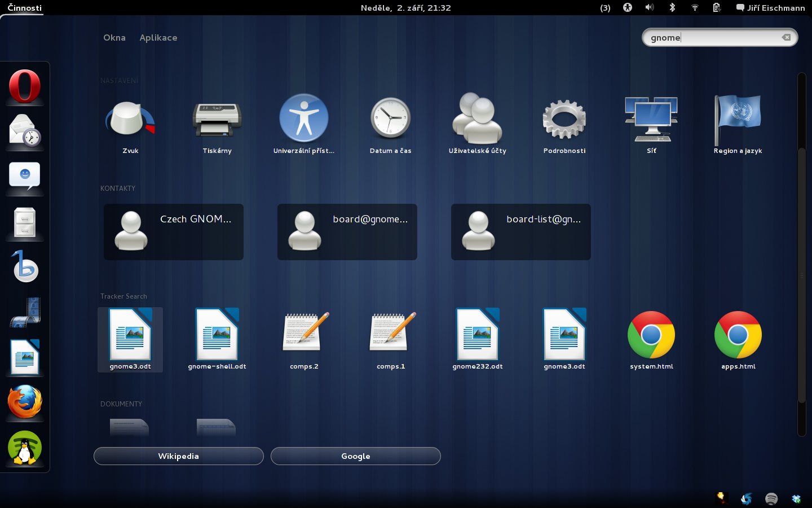The image size is (812, 508).
Task: Open Uživatelské účty settings
Action: (477, 125)
